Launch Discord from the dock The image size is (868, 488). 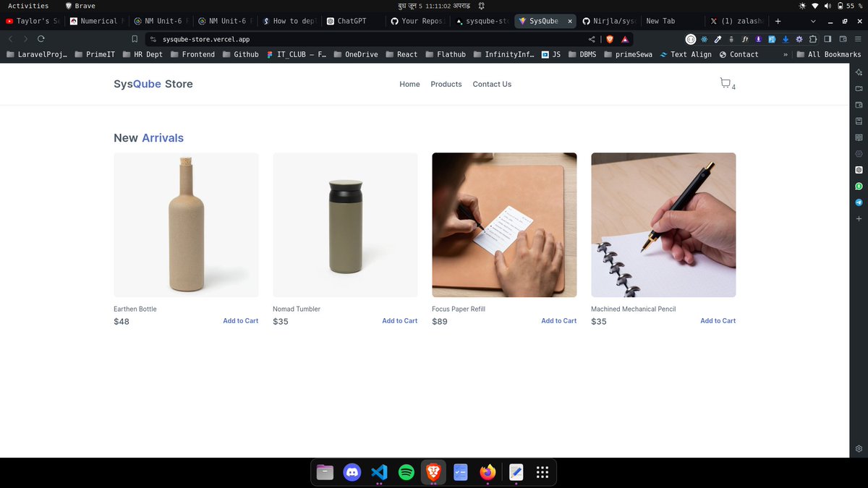click(352, 472)
